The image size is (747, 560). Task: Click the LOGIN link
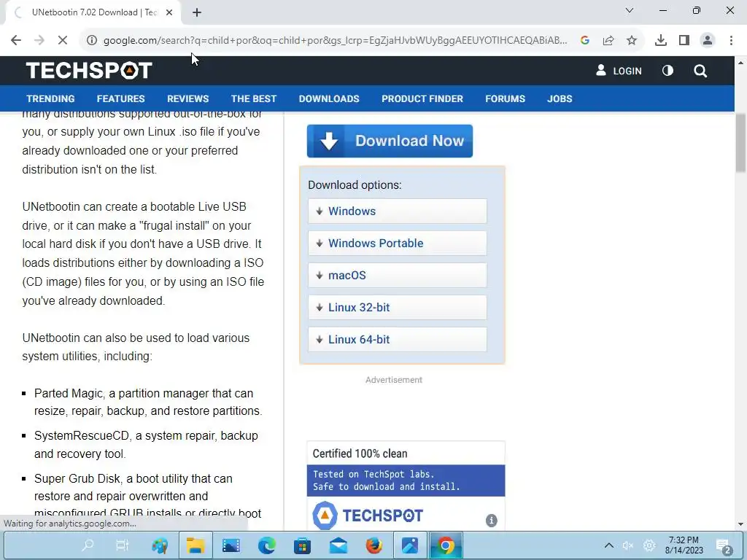pos(619,71)
